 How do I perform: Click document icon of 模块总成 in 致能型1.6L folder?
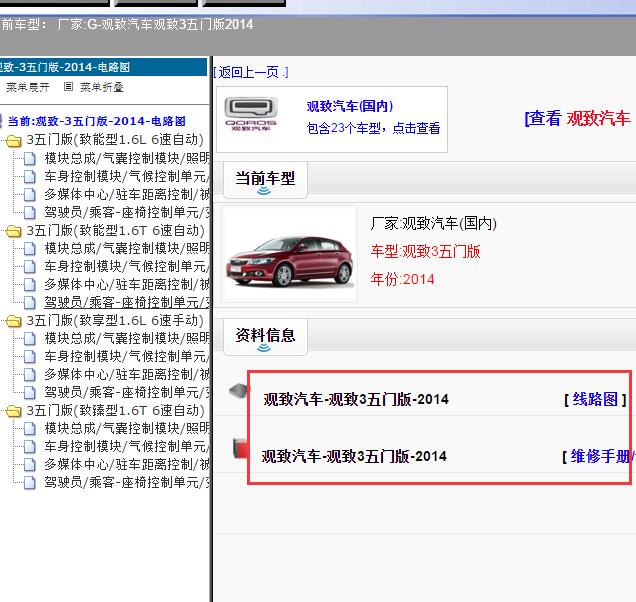pyautogui.click(x=30, y=159)
